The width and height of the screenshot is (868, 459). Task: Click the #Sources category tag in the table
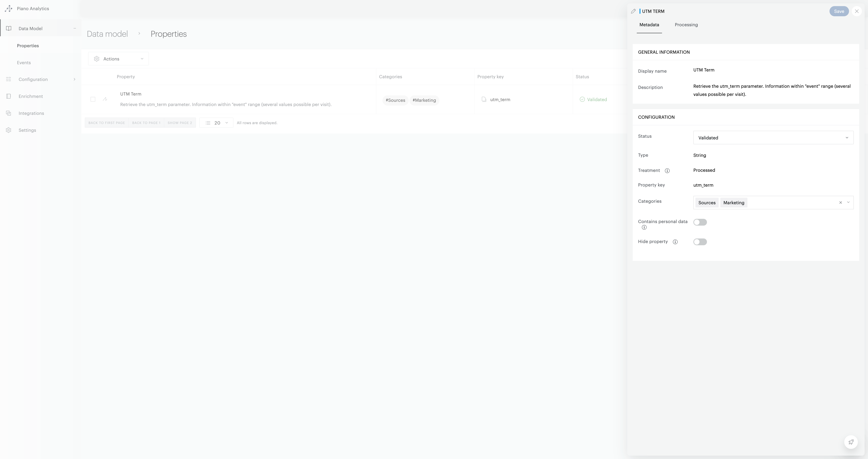[395, 100]
